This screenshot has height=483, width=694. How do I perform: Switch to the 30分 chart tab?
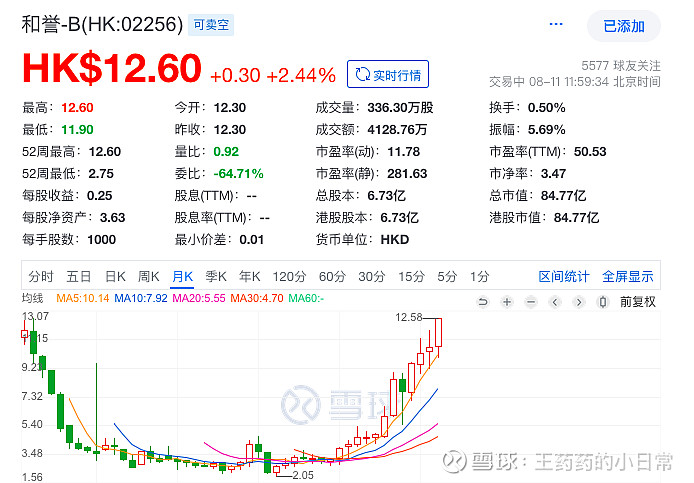pos(371,277)
